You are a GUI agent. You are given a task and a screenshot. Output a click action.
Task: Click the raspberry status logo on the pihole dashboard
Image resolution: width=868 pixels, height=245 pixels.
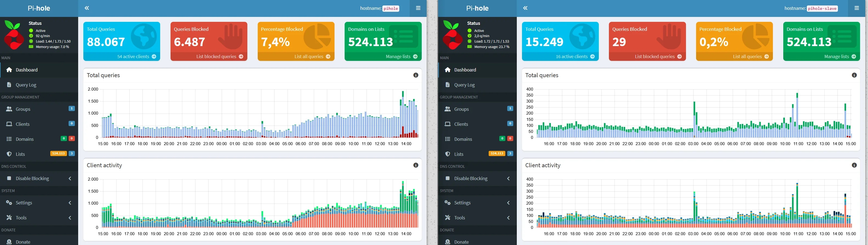coord(14,35)
